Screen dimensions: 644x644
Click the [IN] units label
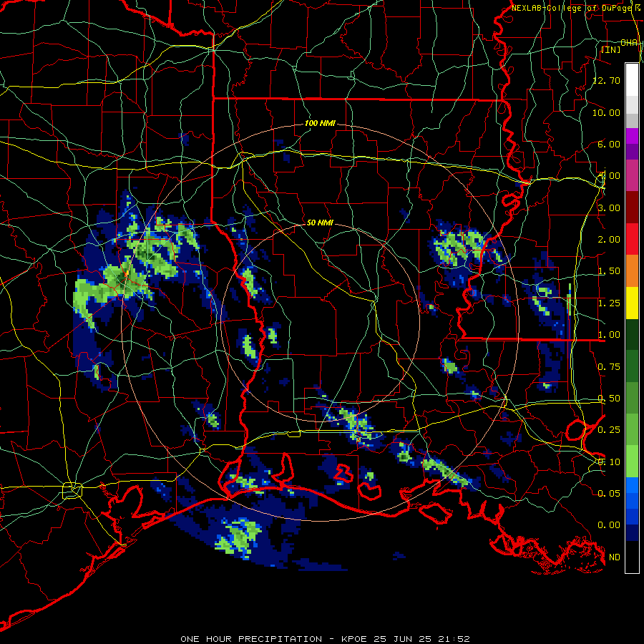(x=611, y=49)
